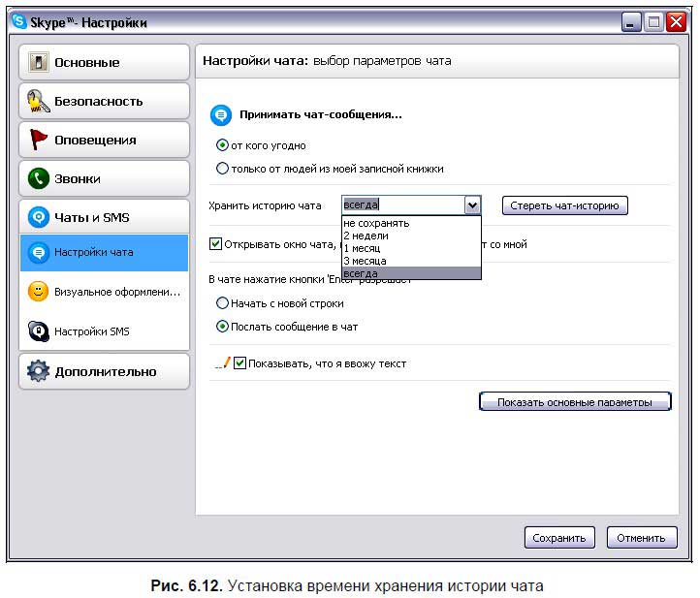Toggle the 'Открывать окно чата' checkbox

point(215,244)
